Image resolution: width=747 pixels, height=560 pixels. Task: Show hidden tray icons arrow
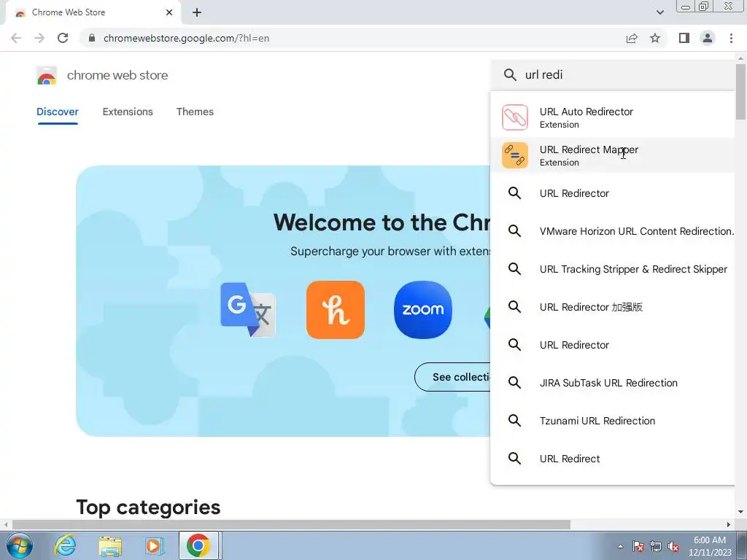(620, 546)
